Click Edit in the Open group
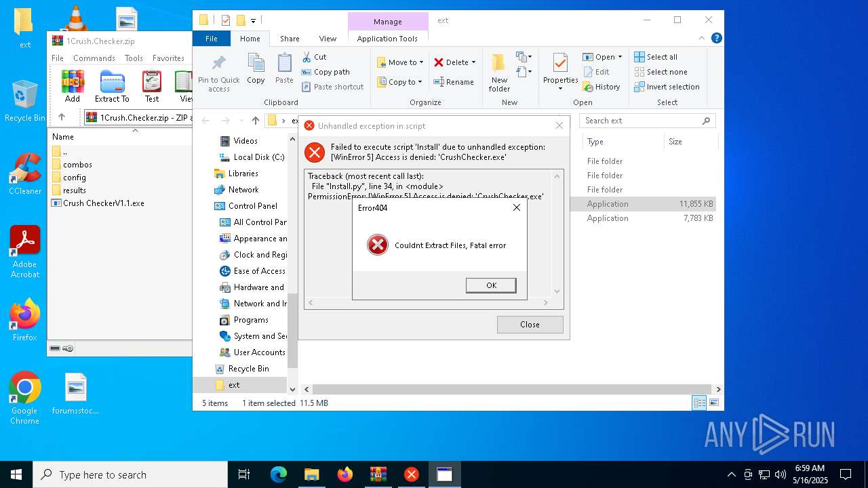Screen dimensions: 868x488 coord(596,72)
